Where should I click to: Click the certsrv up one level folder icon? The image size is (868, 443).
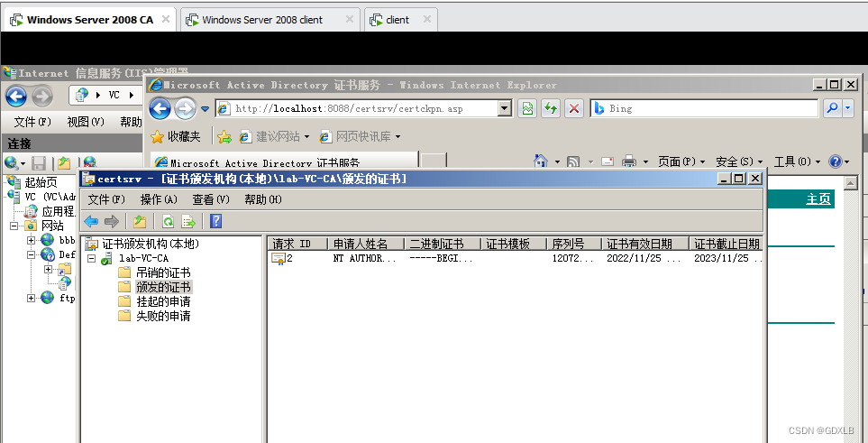(140, 222)
